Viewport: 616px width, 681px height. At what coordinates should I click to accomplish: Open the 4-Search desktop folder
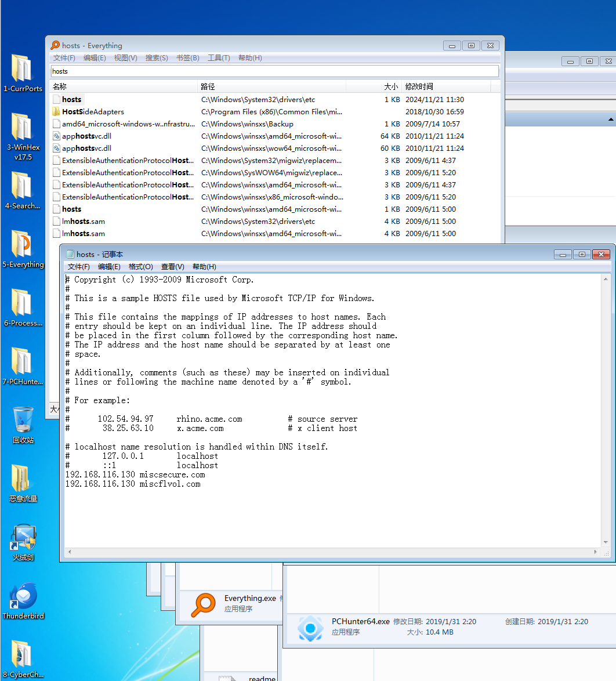pyautogui.click(x=23, y=190)
